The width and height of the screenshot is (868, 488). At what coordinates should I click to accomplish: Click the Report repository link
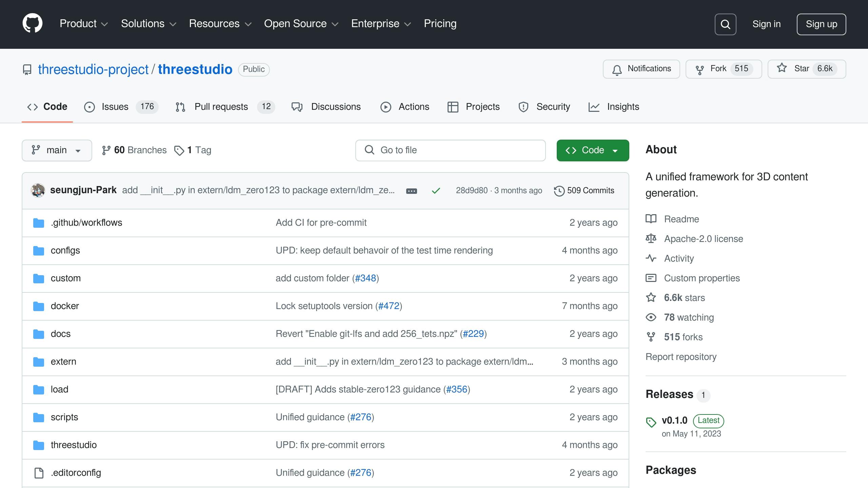pyautogui.click(x=681, y=357)
